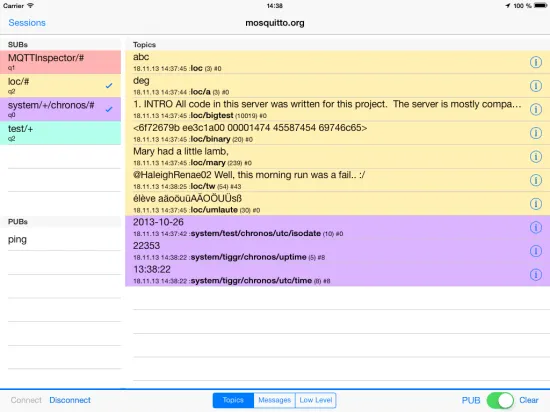Viewport: 550px width, 412px height.
Task: Tap the mosquitto.org title
Action: click(275, 23)
